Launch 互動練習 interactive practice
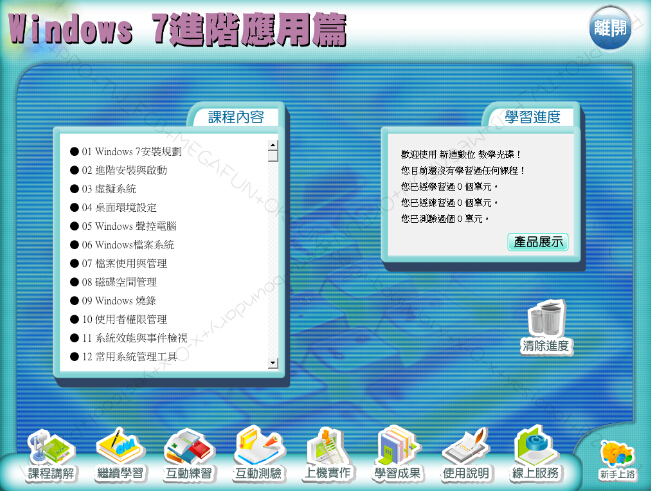Image resolution: width=651 pixels, height=491 pixels. [x=189, y=454]
